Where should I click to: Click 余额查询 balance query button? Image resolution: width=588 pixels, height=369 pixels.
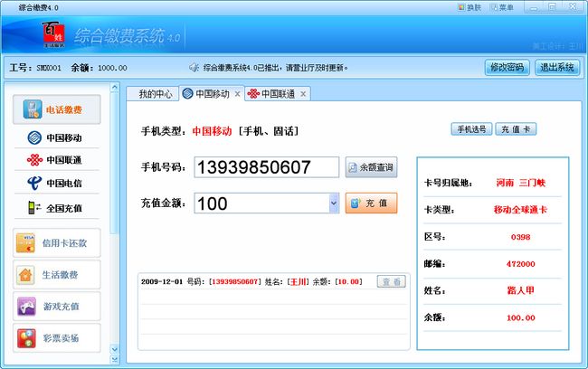371,167
